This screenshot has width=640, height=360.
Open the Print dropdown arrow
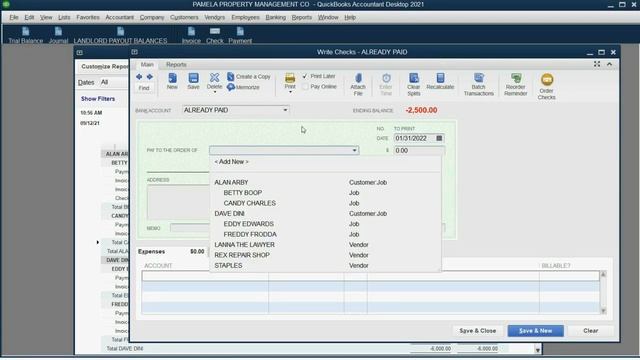pyautogui.click(x=290, y=92)
